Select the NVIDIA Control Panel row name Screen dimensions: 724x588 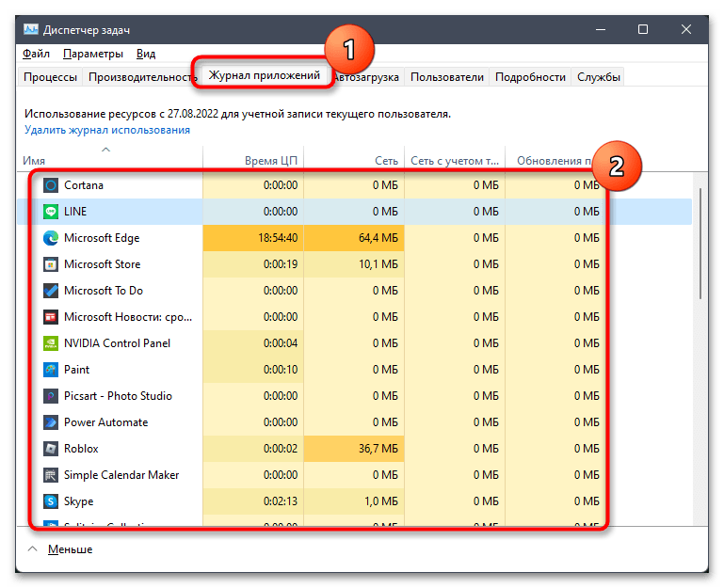[118, 343]
